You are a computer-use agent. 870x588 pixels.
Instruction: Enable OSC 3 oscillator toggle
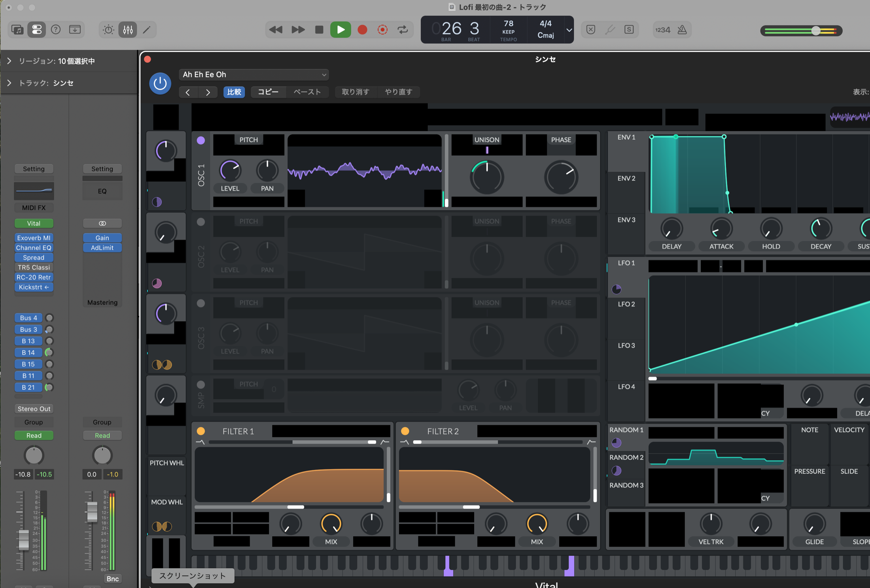click(x=201, y=303)
